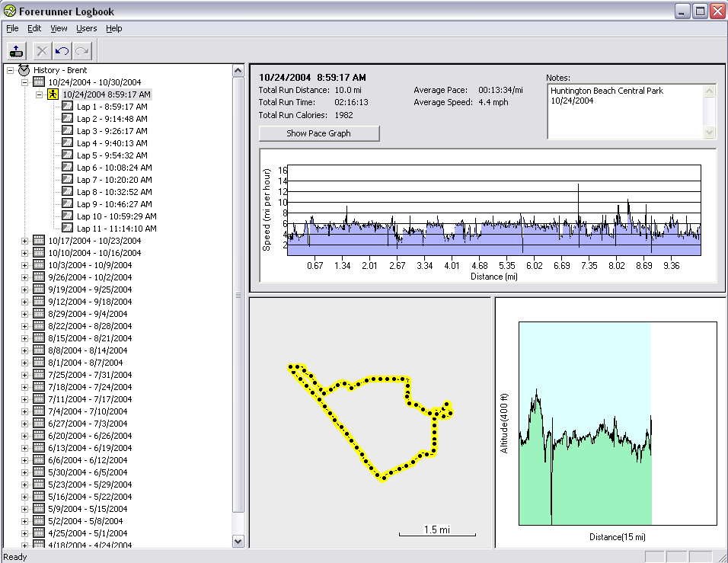Click the 10/24/2004 8:59:17 AM run heading
The width and height of the screenshot is (728, 563).
312,78
